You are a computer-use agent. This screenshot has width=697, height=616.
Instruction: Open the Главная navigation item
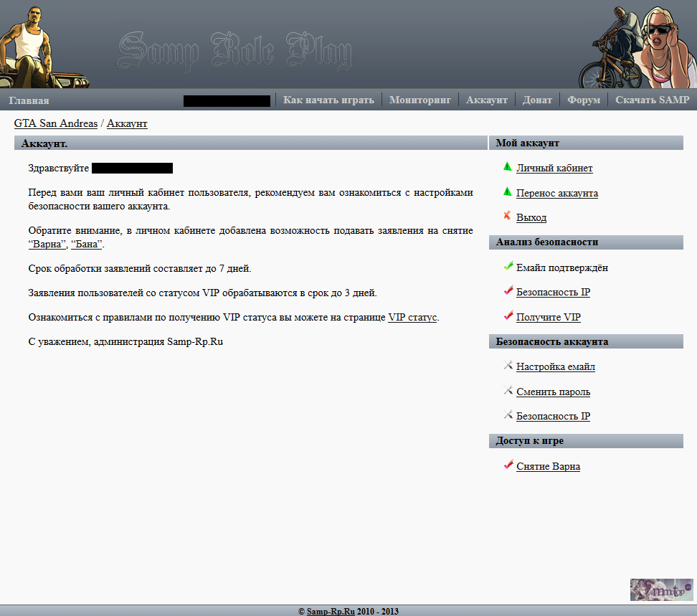pyautogui.click(x=29, y=100)
